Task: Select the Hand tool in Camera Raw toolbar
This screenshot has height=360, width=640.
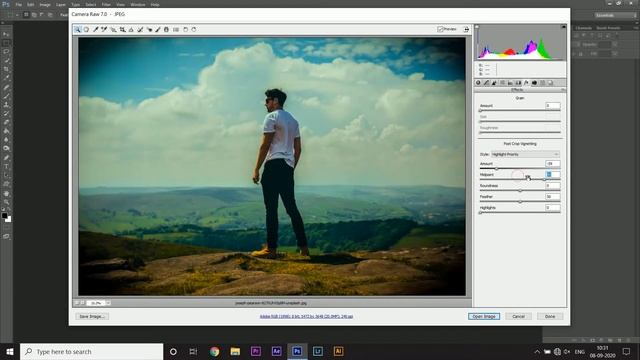Action: coord(86,29)
